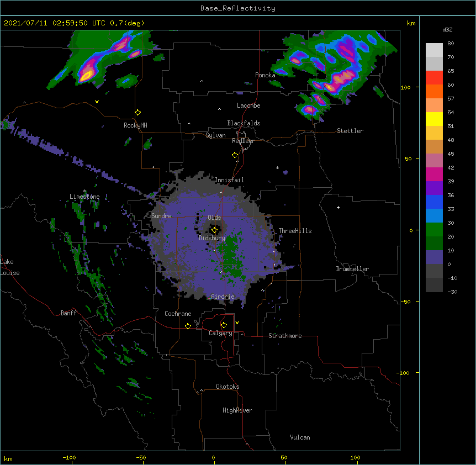Click the Airdrie city label
The width and height of the screenshot is (476, 465).
[x=223, y=297]
